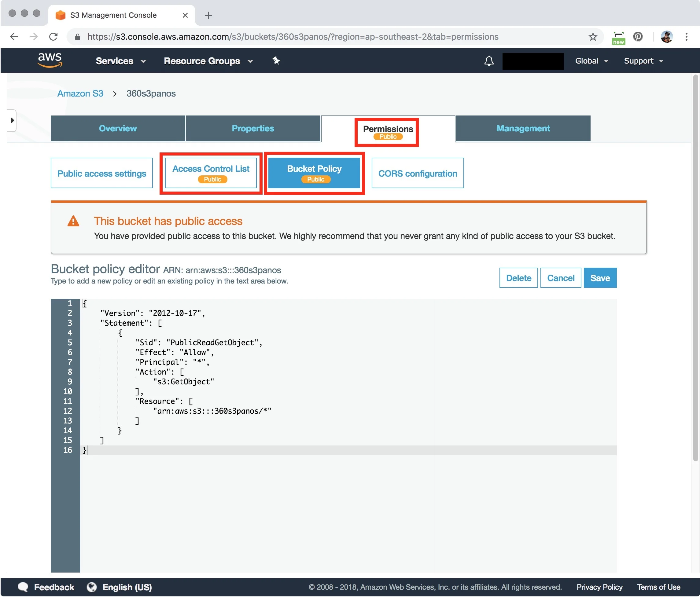Expand the collapsed left side panel arrow

(x=12, y=120)
